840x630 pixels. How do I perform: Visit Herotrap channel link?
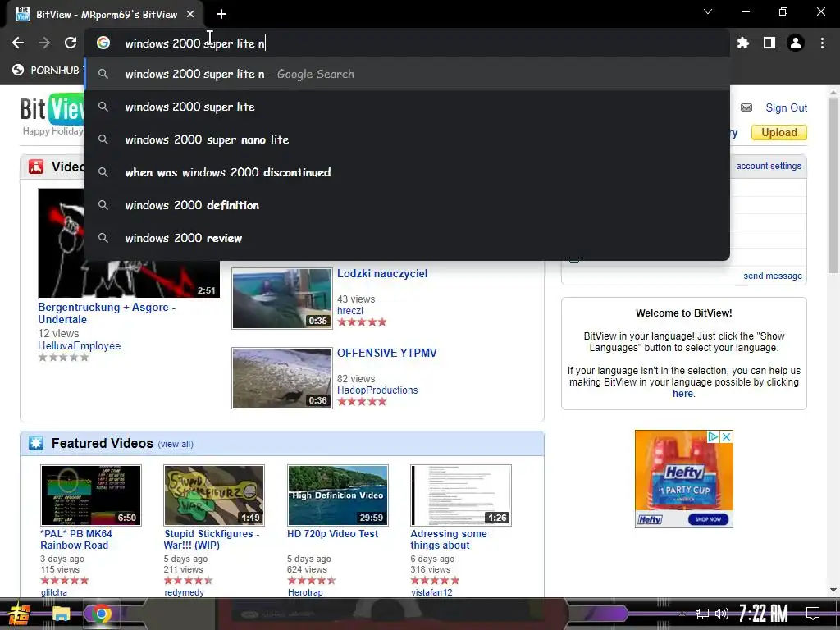click(x=305, y=592)
